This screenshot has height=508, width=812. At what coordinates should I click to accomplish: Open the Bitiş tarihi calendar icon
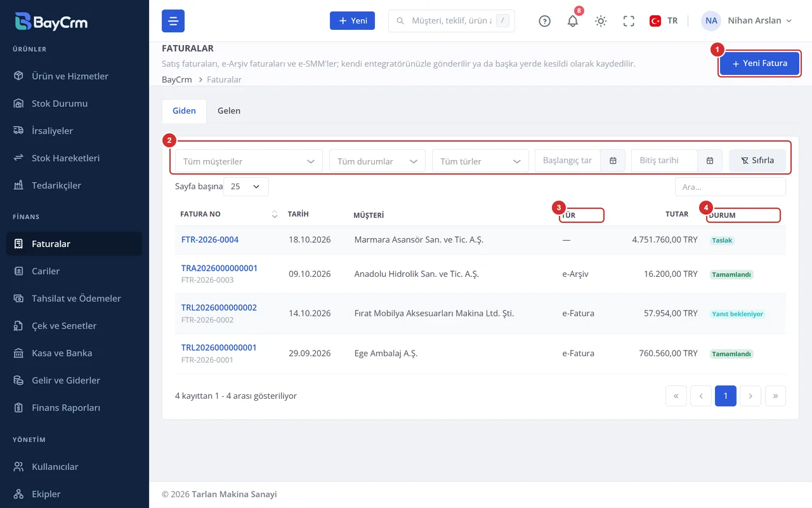tap(710, 161)
